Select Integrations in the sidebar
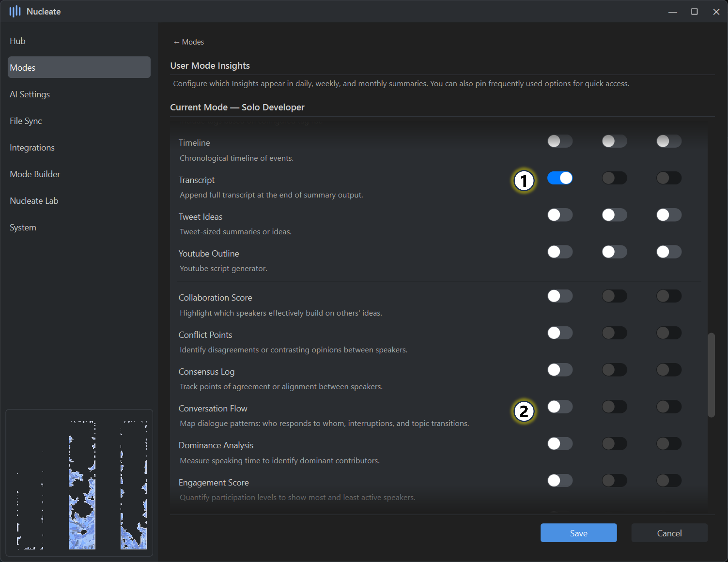Viewport: 728px width, 562px height. [x=32, y=148]
